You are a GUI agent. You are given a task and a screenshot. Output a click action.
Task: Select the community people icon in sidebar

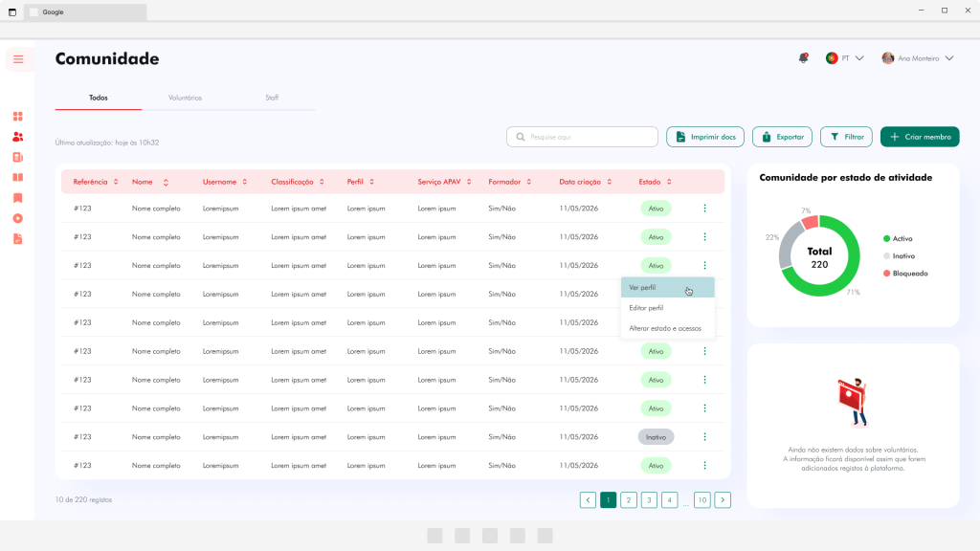coord(17,137)
